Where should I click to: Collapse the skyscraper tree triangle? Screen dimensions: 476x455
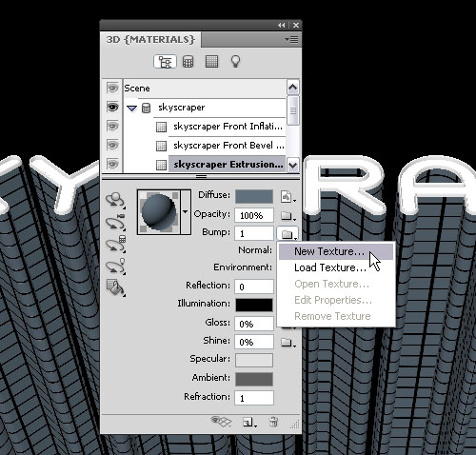coord(131,109)
